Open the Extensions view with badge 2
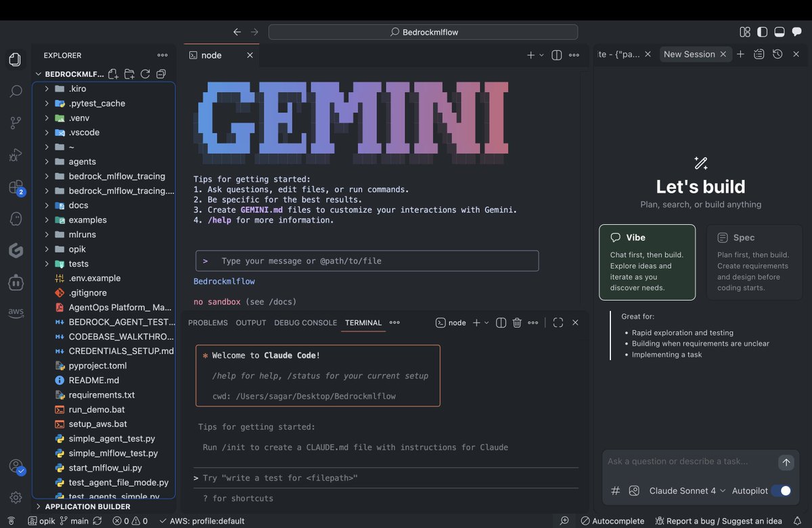The height and width of the screenshot is (528, 812). coord(16,187)
